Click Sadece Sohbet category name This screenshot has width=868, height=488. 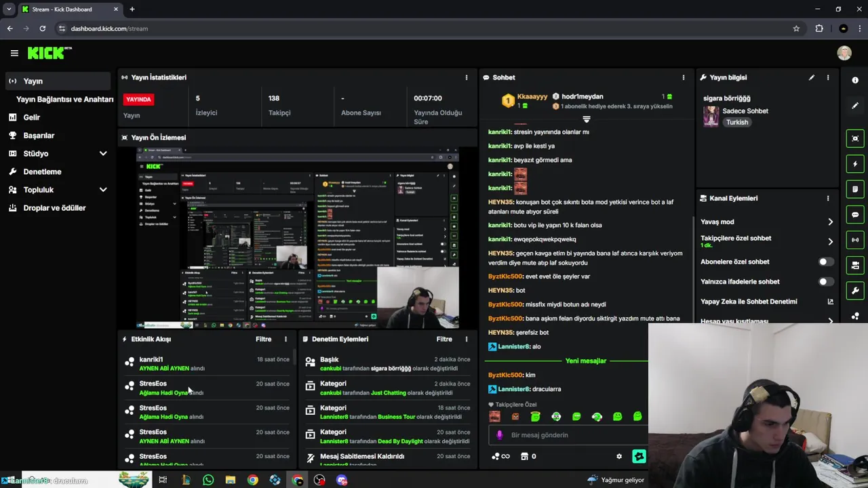click(x=745, y=111)
